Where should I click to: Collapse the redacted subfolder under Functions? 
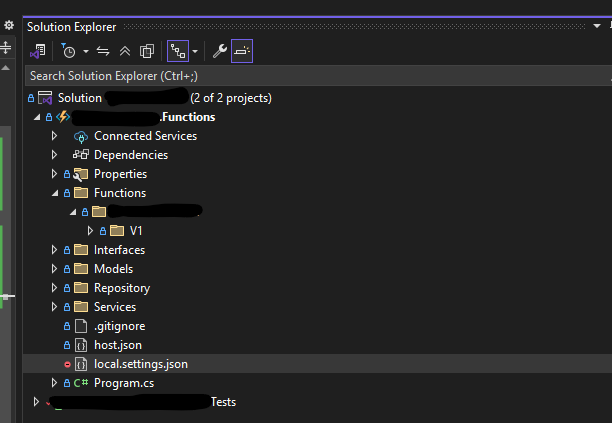point(73,212)
